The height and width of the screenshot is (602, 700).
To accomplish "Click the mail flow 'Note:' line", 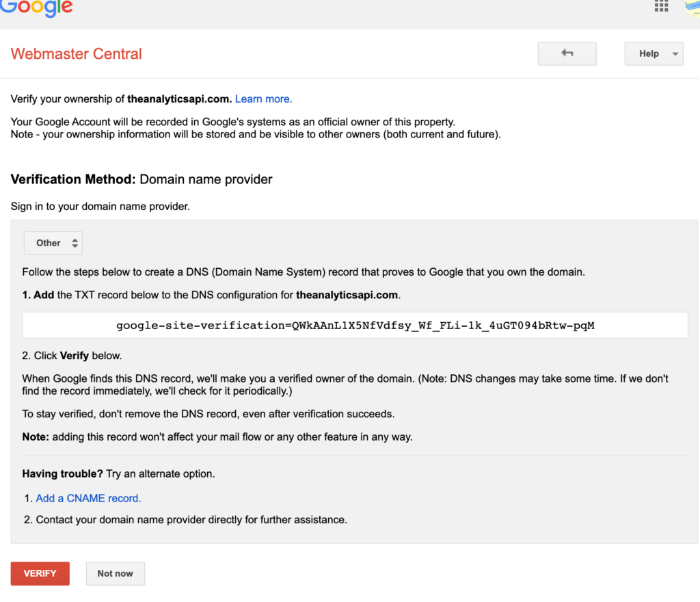I will click(x=217, y=436).
